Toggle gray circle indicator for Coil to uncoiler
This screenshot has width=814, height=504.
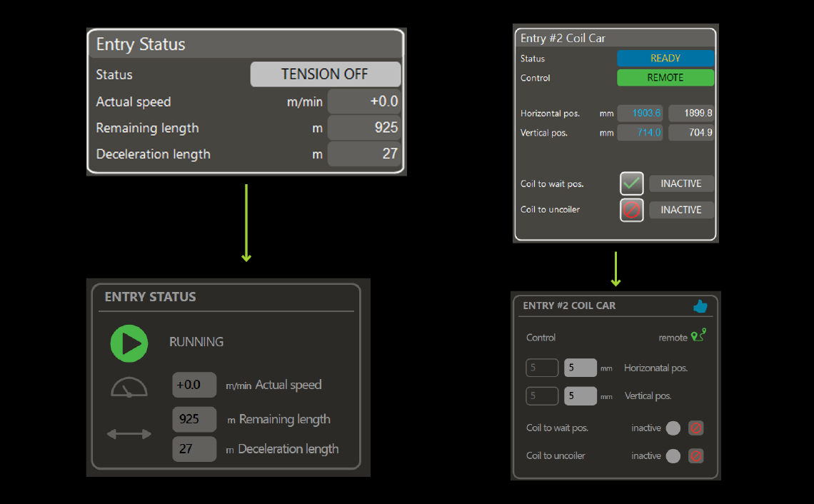coord(673,456)
